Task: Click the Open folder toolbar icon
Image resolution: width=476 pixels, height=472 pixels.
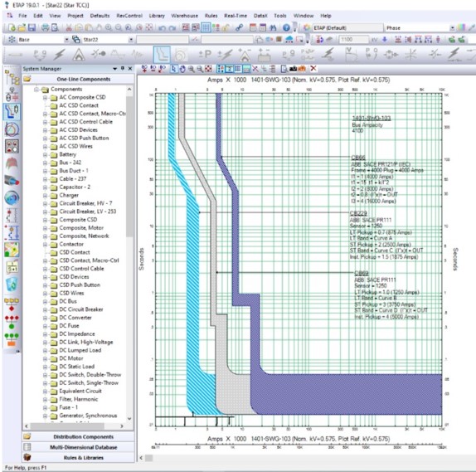Action: tap(22, 28)
